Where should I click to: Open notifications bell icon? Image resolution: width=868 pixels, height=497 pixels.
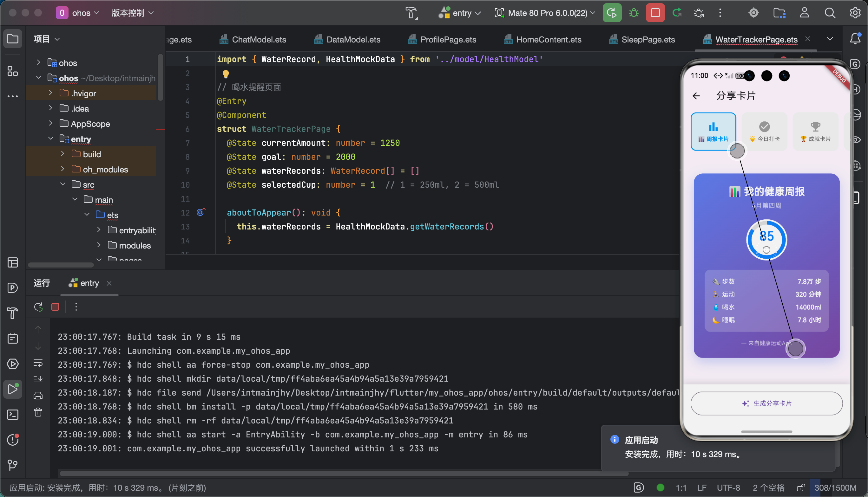tap(855, 39)
